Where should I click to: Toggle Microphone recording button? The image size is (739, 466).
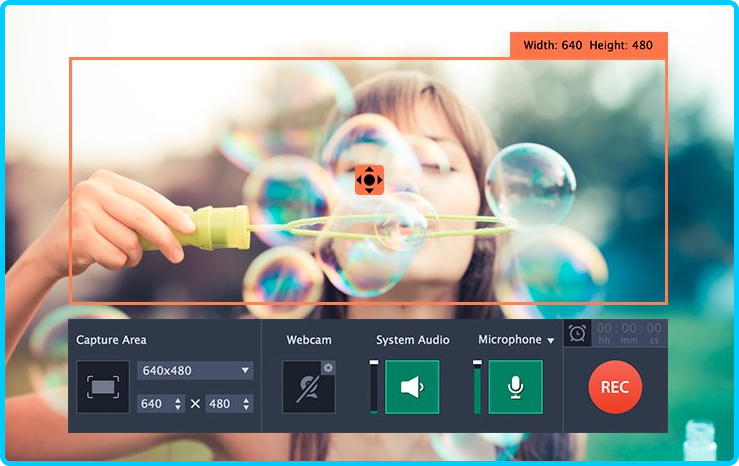pos(516,387)
